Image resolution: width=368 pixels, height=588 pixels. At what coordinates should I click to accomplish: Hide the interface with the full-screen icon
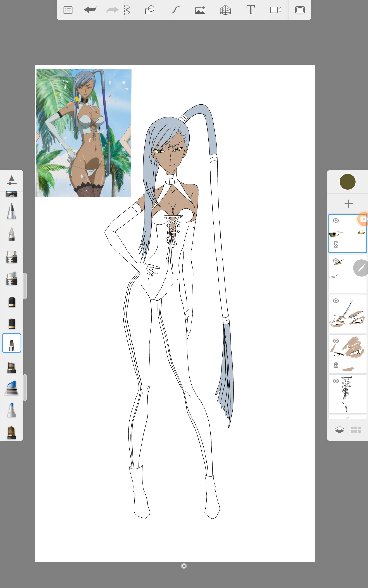coord(300,10)
